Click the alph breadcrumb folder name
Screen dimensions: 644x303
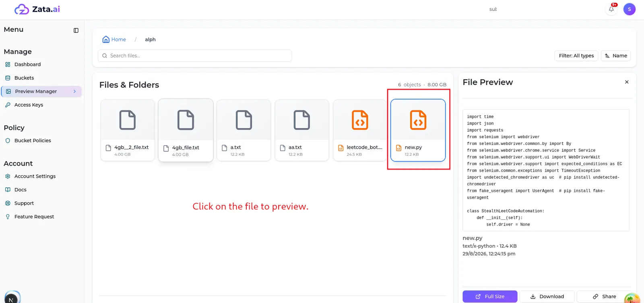click(150, 39)
